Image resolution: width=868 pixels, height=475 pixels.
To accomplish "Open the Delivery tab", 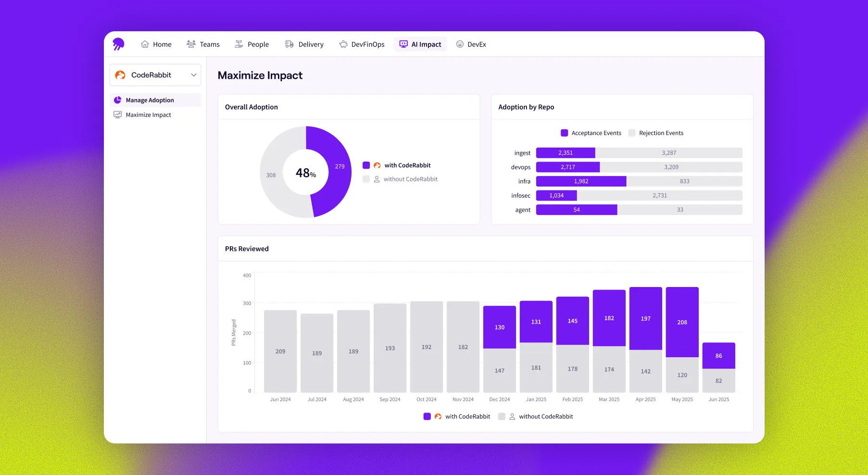I will [x=304, y=44].
